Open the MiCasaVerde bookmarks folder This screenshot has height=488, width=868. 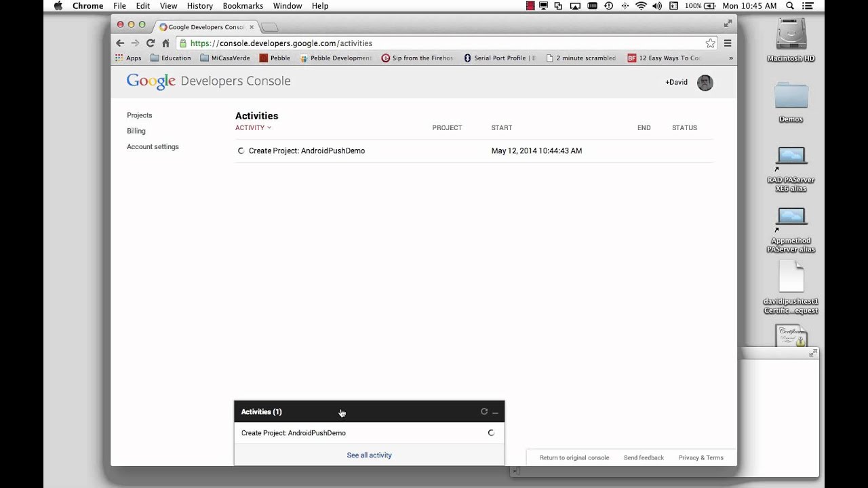pos(225,58)
